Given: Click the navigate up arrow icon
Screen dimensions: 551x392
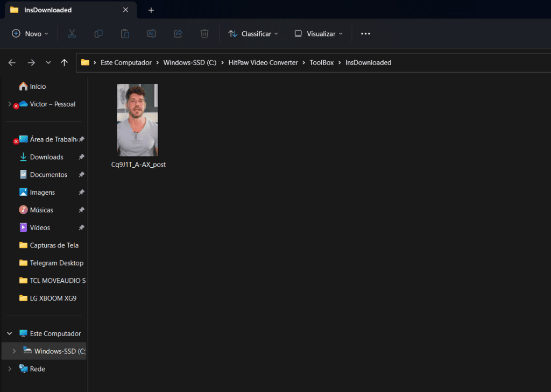Looking at the screenshot, I should point(64,62).
